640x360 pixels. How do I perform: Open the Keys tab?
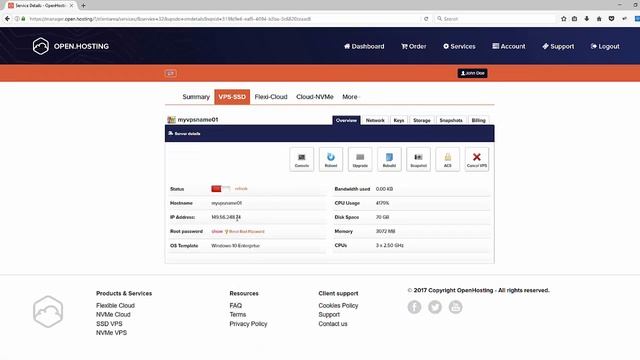pyautogui.click(x=399, y=120)
